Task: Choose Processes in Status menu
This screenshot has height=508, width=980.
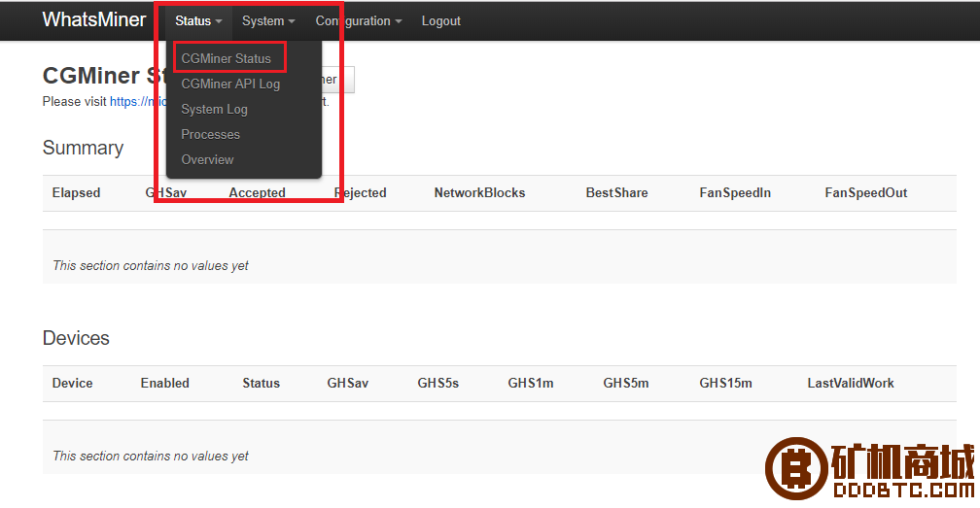Action: point(211,134)
